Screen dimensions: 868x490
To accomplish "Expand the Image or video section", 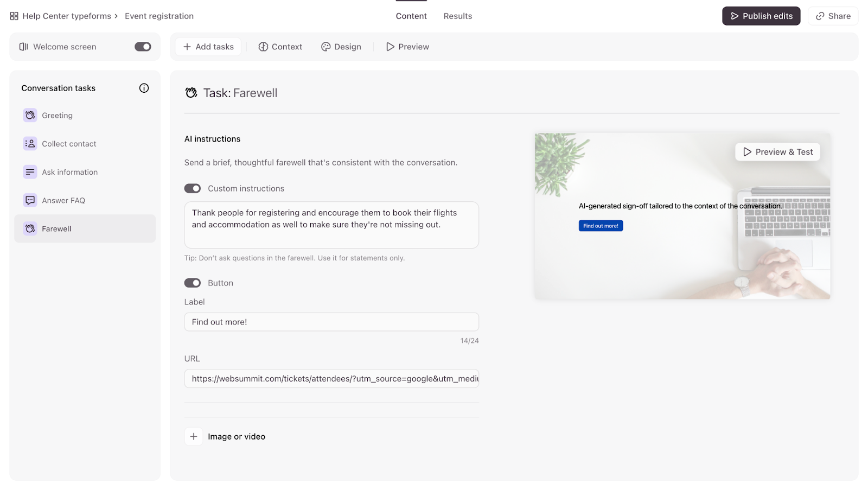I will pyautogui.click(x=194, y=436).
